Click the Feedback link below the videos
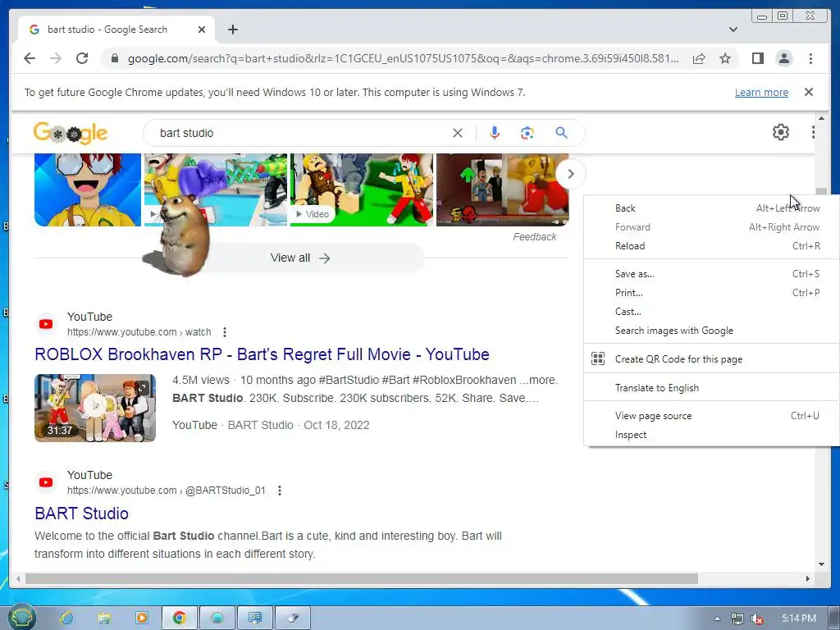840x630 pixels. 534,237
